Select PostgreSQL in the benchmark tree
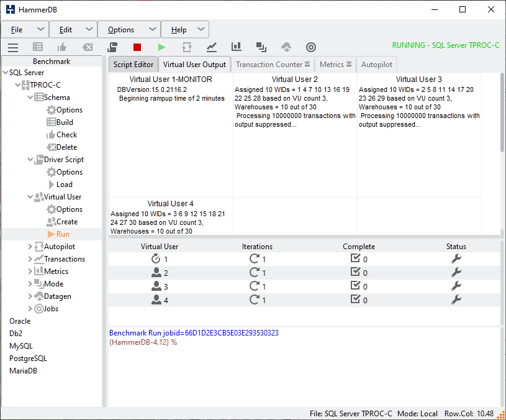506x420 pixels. [28, 358]
